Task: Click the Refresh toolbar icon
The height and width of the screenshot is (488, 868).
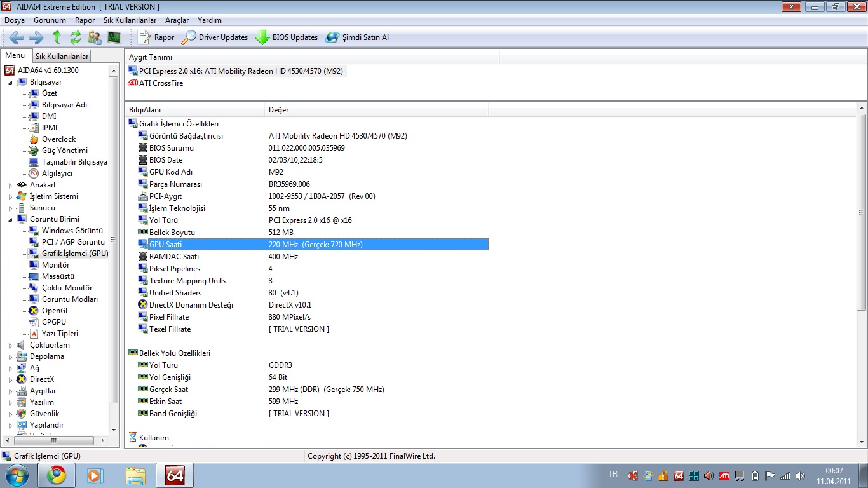Action: [76, 37]
